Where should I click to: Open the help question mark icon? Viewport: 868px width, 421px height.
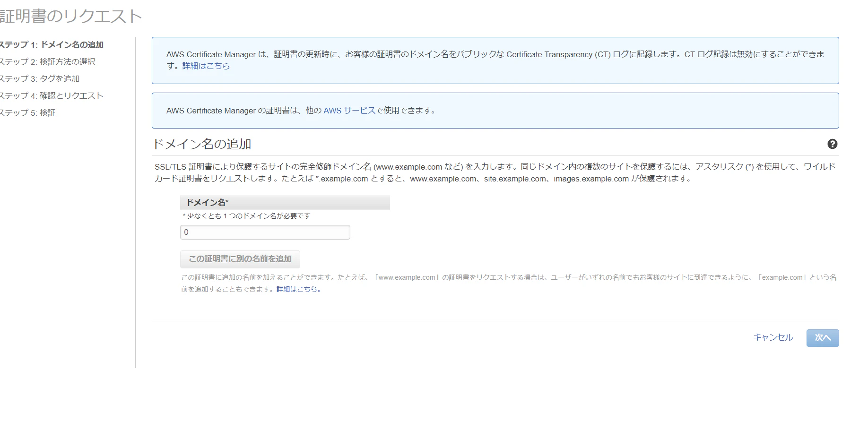coord(832,144)
